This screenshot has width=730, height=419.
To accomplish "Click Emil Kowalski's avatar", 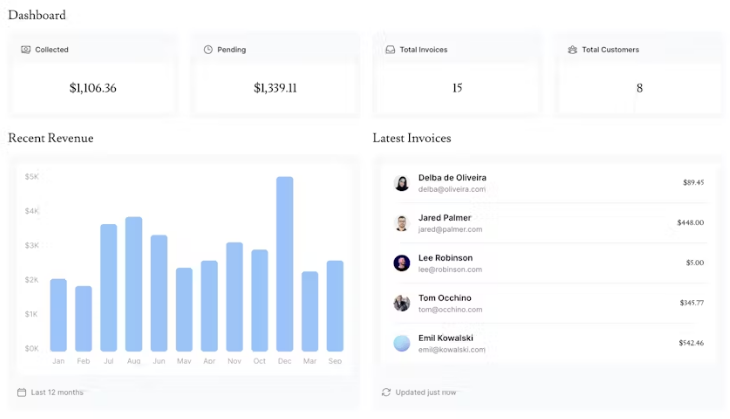I will pos(401,343).
